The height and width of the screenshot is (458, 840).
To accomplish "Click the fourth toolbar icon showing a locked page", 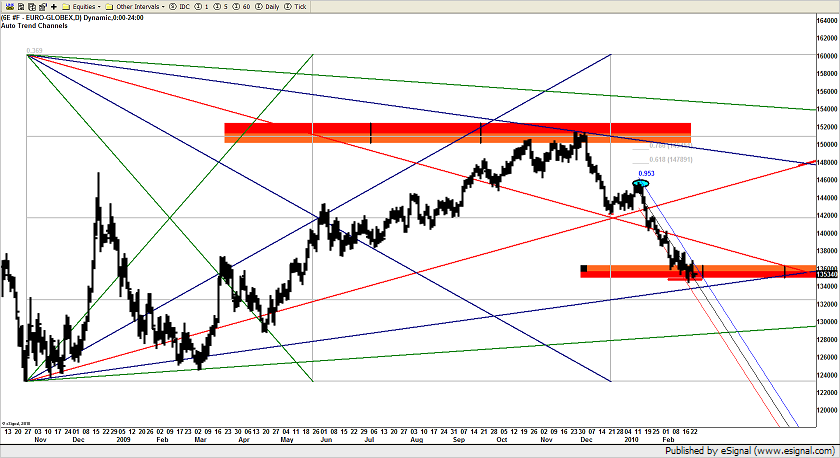I will (x=42, y=6).
